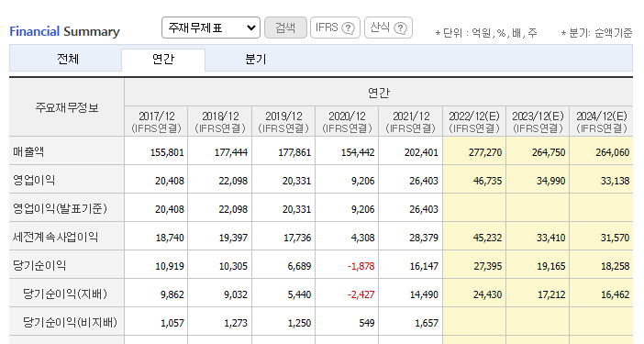Click the 17,736 pre-tax income value

297,238
